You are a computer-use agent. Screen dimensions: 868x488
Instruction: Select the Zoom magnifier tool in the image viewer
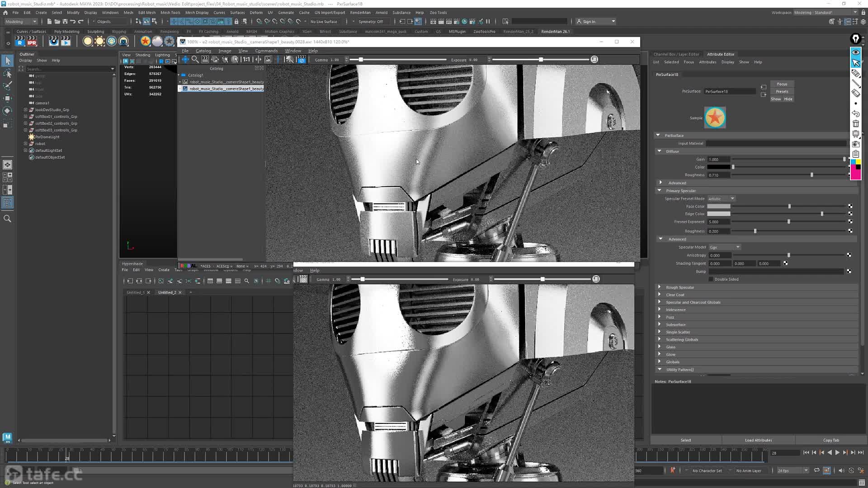click(195, 60)
